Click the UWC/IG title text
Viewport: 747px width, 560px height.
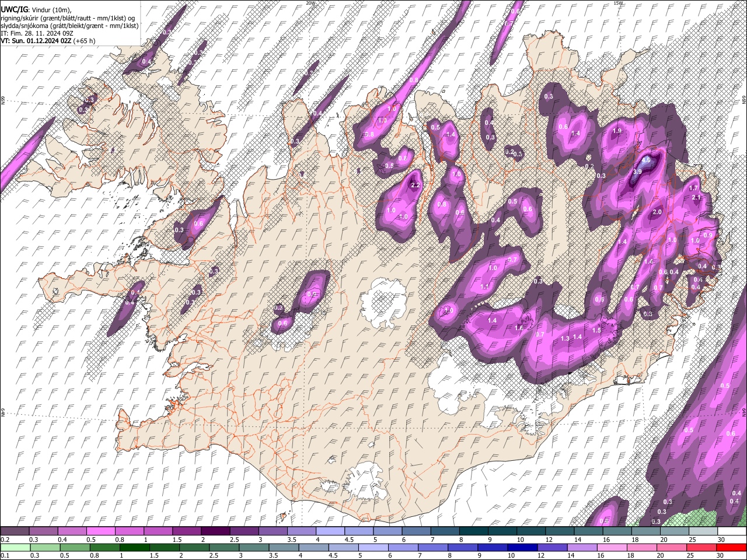[x=14, y=10]
